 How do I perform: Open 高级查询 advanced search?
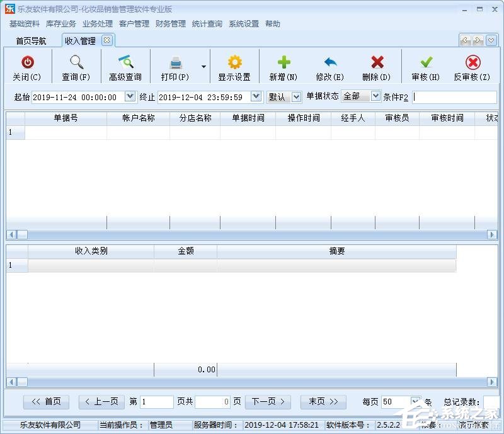[x=125, y=66]
